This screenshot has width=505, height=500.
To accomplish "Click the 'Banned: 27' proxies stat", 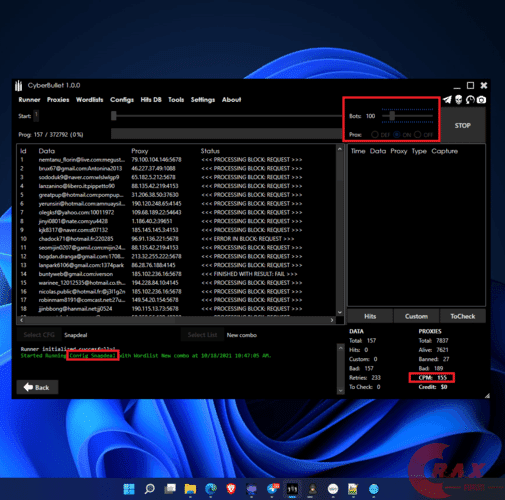I will click(x=434, y=359).
